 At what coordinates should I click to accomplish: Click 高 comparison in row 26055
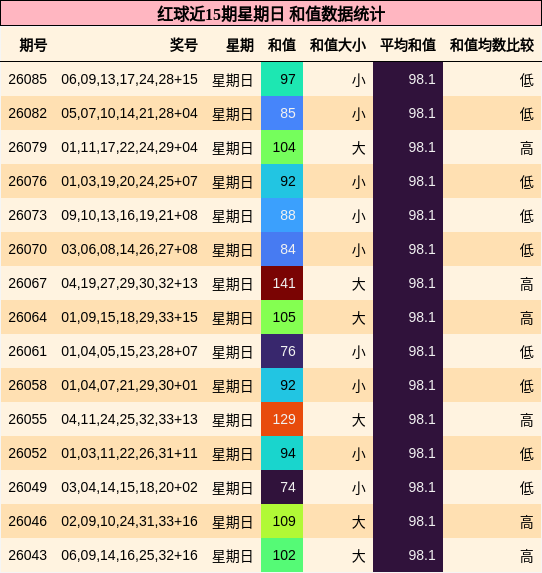527,420
